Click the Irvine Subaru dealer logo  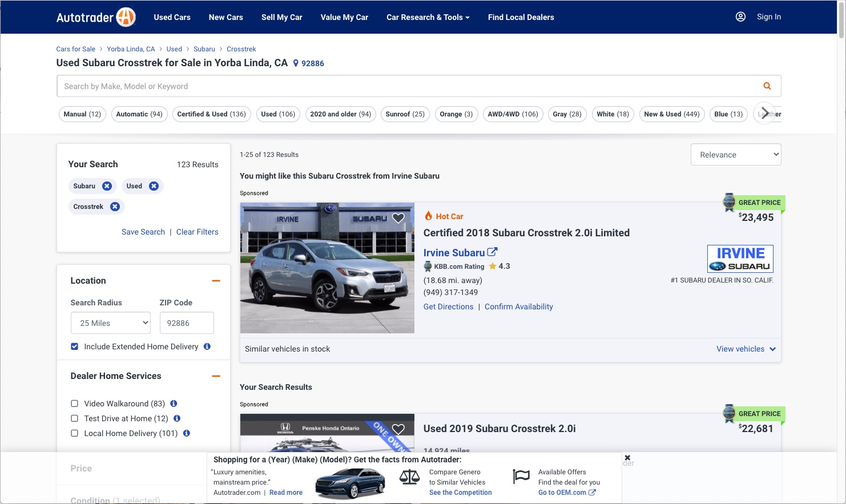[x=740, y=259]
